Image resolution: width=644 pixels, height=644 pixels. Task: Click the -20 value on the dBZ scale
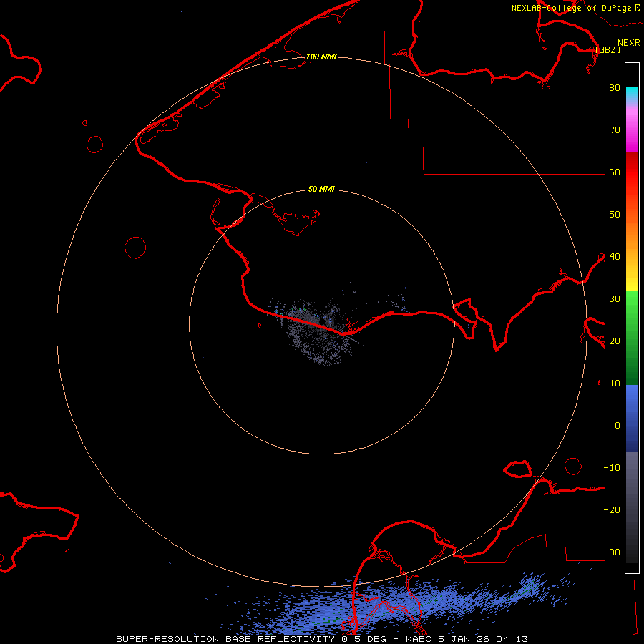point(612,510)
